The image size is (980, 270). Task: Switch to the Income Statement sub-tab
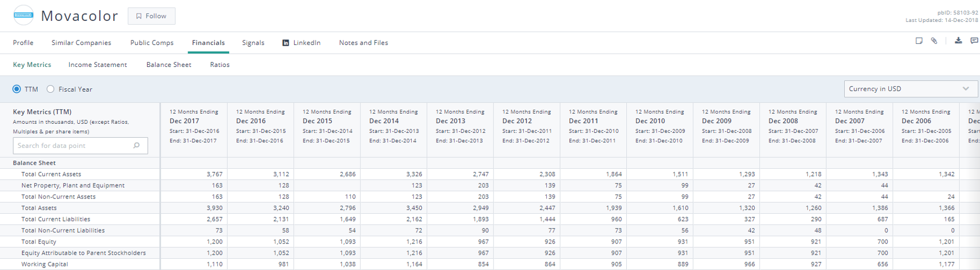click(x=97, y=65)
